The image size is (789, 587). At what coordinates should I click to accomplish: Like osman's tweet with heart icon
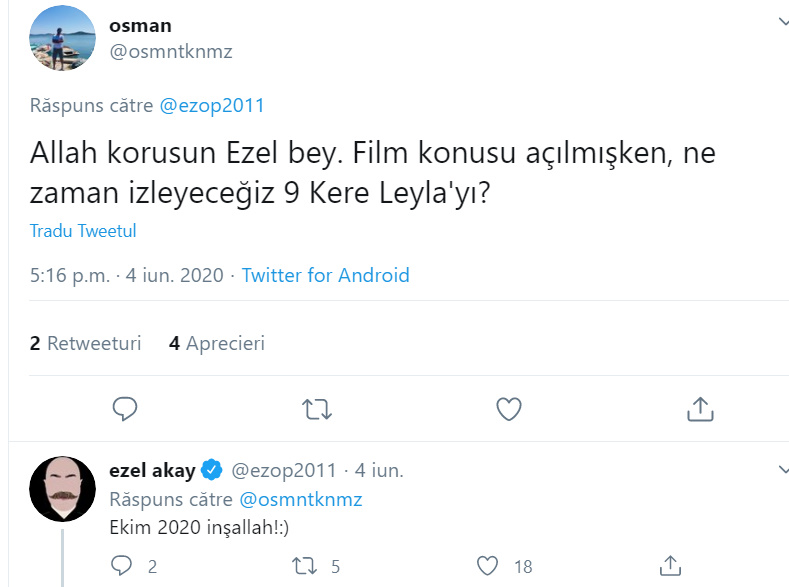pos(509,408)
